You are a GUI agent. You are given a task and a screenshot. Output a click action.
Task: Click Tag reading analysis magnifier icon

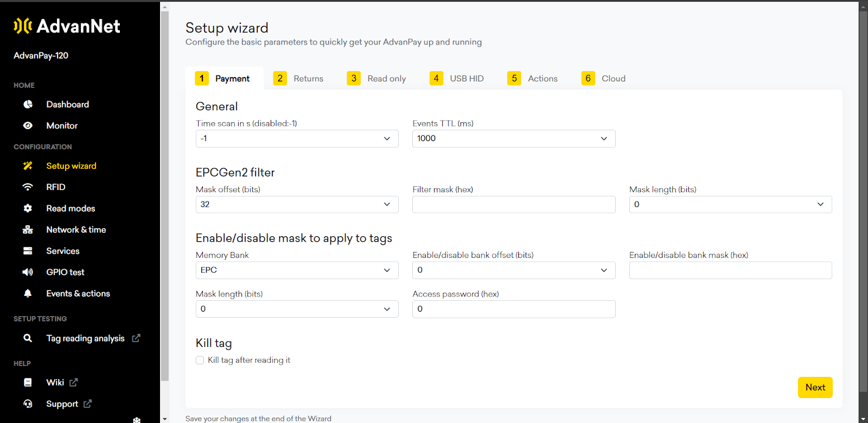click(28, 338)
